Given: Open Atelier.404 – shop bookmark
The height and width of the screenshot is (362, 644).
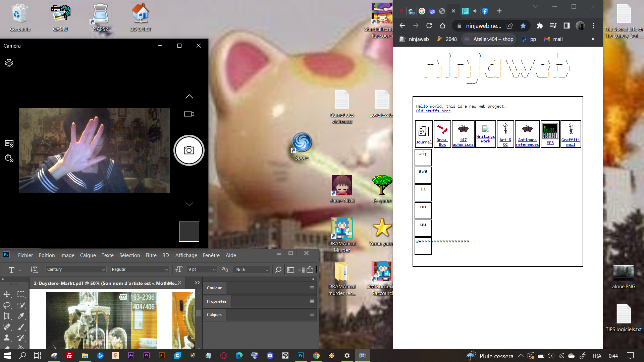Looking at the screenshot, I should [x=489, y=39].
